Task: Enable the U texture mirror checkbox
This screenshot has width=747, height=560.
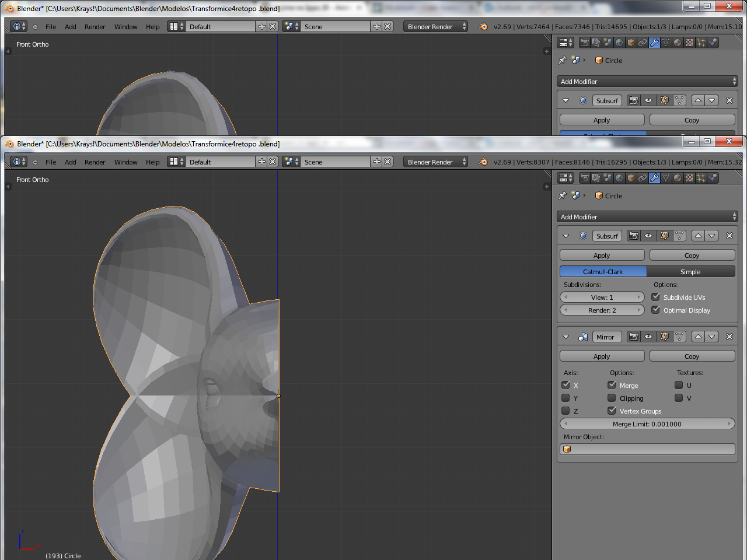Action: pos(679,385)
